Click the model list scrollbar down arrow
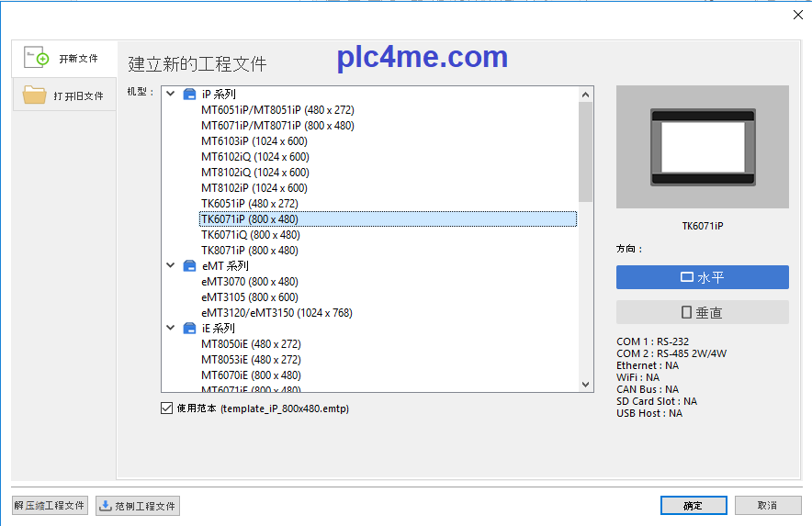This screenshot has width=812, height=526. pos(586,386)
